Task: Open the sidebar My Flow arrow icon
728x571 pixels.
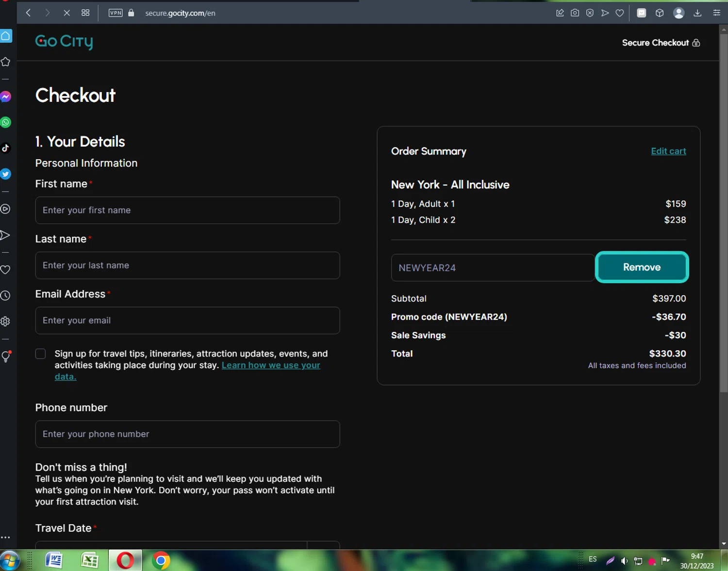Action: (5, 235)
